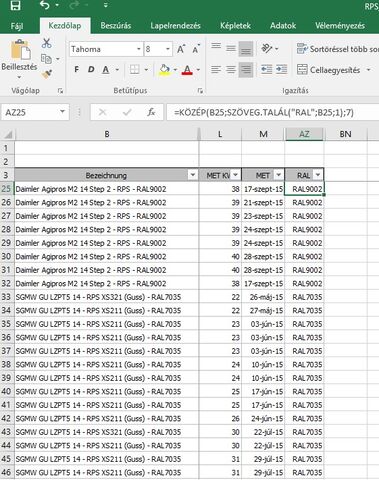
Task: Click the text orientation icon
Action: click(x=266, y=49)
